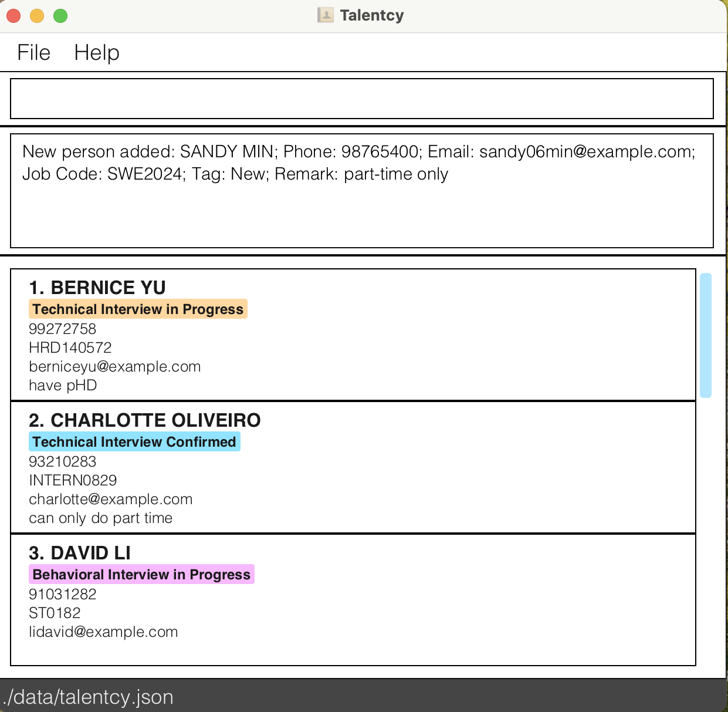
Task: Click phone number 93210283
Action: coord(63,461)
